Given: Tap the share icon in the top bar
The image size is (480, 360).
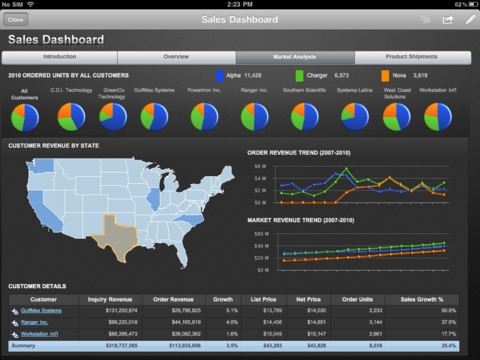Looking at the screenshot, I should click(x=448, y=20).
